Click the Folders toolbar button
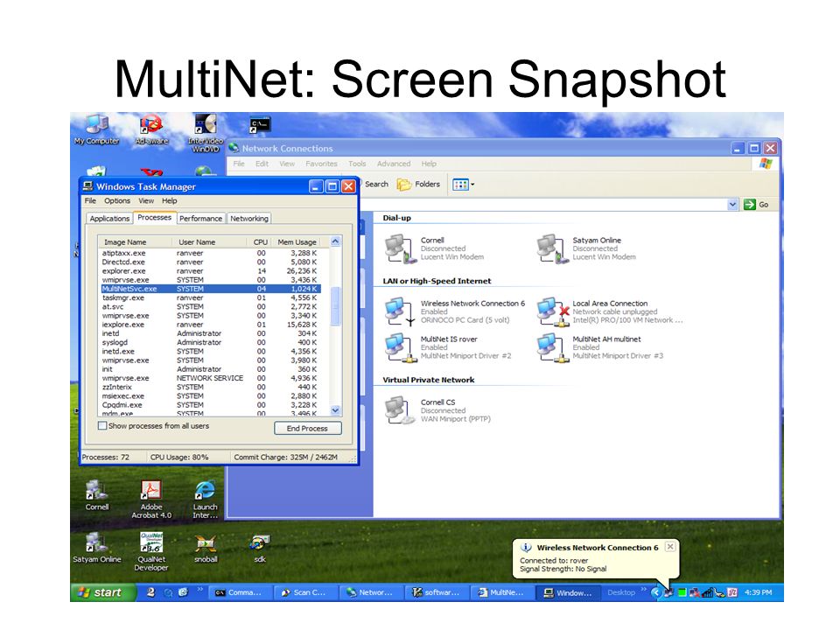 418,185
